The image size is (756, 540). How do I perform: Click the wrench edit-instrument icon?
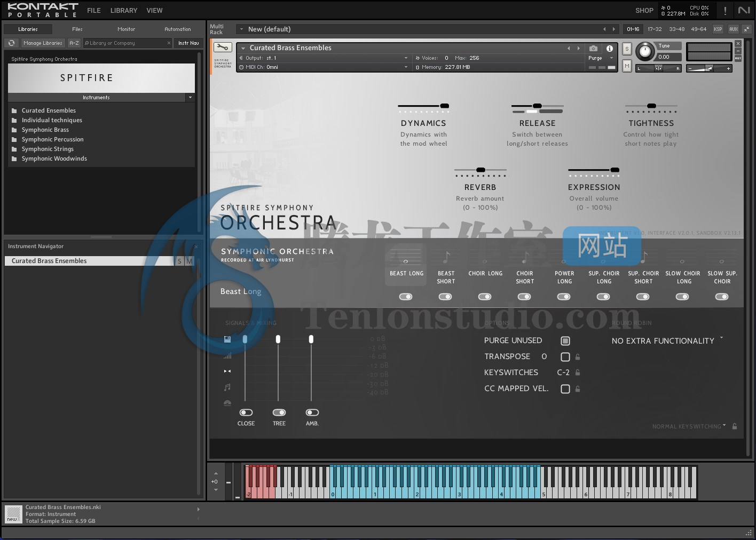pos(223,47)
